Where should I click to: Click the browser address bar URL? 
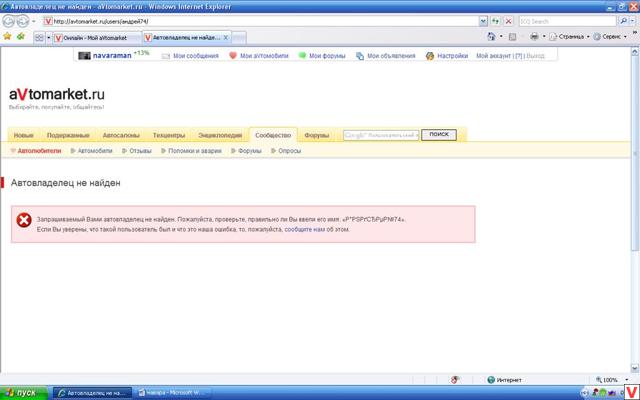tap(261, 21)
